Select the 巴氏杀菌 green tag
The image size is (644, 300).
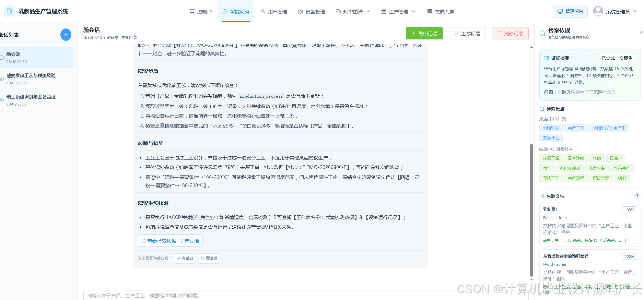[601, 178]
